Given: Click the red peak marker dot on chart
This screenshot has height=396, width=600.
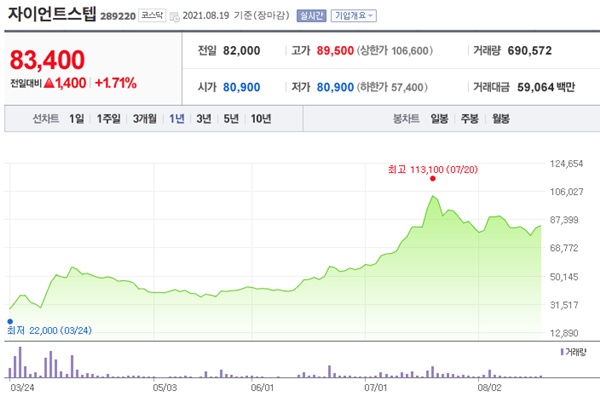Looking at the screenshot, I should (x=433, y=178).
